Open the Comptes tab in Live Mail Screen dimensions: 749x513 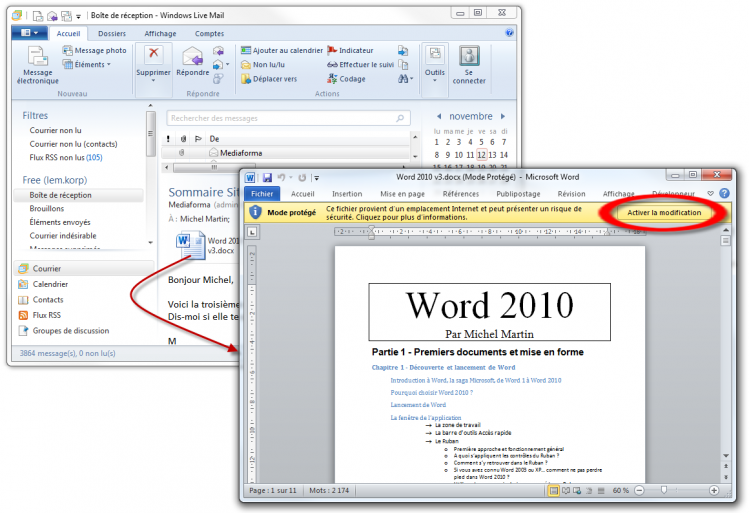pos(209,33)
